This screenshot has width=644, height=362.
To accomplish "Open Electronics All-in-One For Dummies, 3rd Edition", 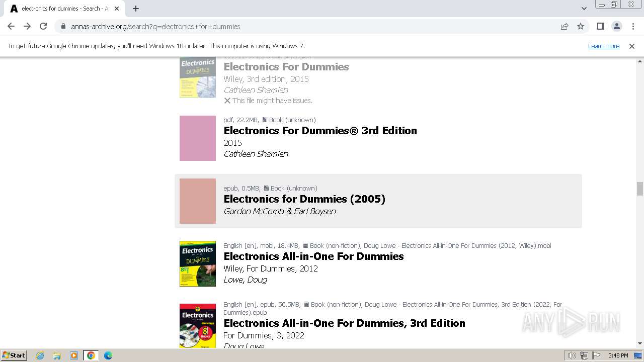I will [344, 323].
